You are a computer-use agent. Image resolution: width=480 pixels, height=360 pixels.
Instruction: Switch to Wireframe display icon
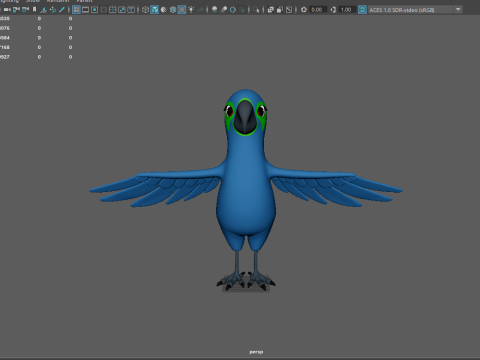point(145,10)
